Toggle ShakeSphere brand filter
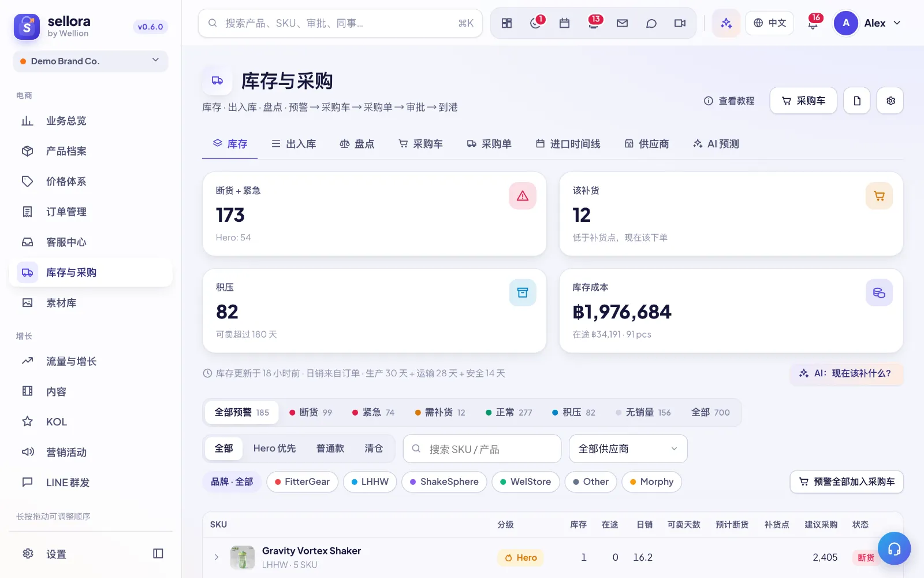Image resolution: width=924 pixels, height=578 pixels. [x=444, y=481]
